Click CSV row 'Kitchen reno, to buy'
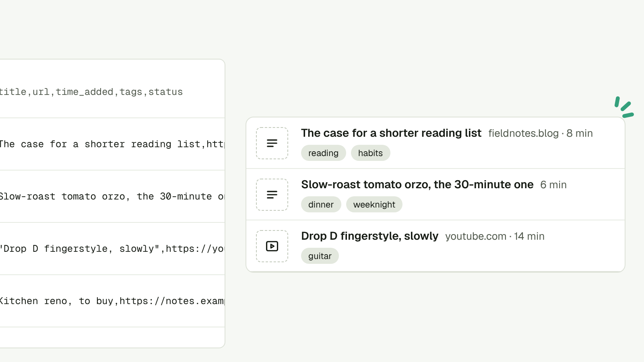The width and height of the screenshot is (644, 362). point(112,301)
